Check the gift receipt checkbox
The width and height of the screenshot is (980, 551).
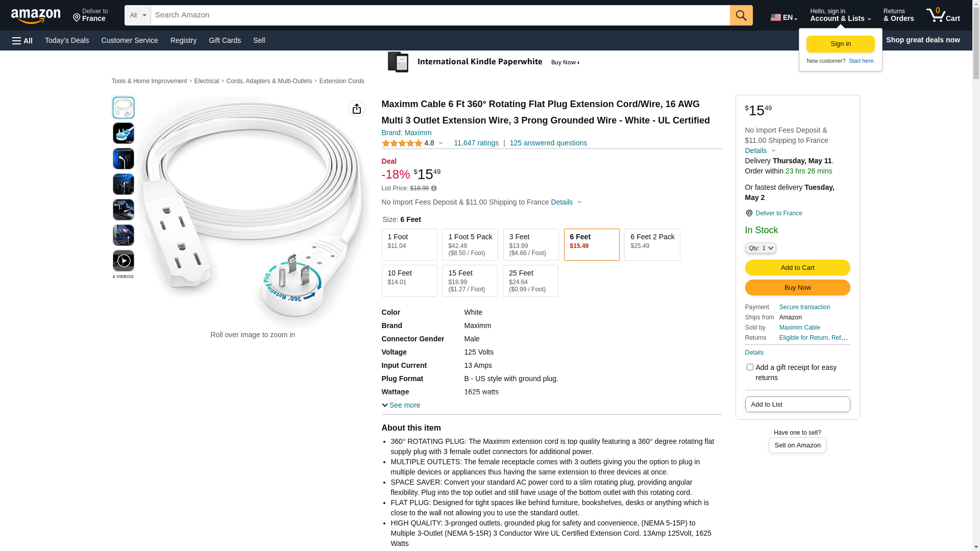tap(750, 367)
